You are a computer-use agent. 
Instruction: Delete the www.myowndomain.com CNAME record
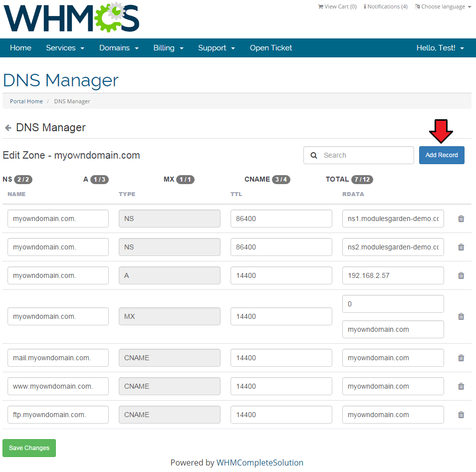(461, 386)
